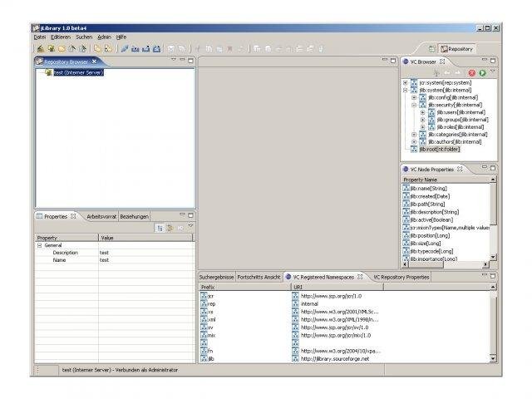This screenshot has height=399, width=532.
Task: Maximize the Repository Browser panel
Action: (190, 61)
